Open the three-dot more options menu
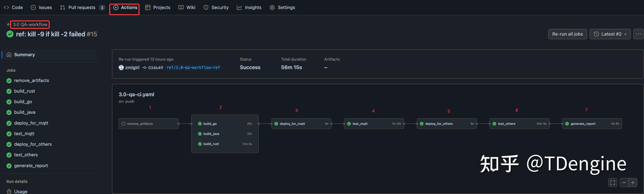 639,34
